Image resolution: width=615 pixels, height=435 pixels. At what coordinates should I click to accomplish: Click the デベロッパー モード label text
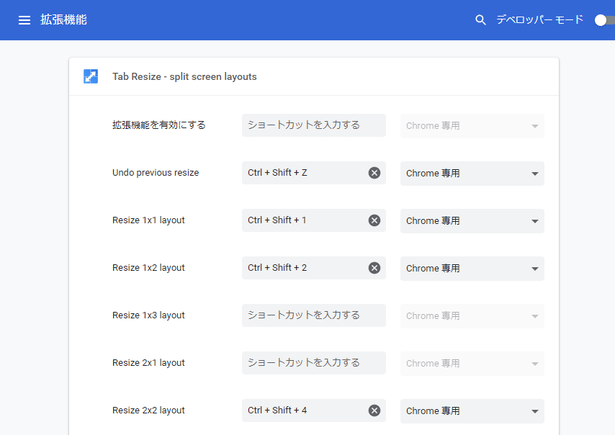click(540, 20)
